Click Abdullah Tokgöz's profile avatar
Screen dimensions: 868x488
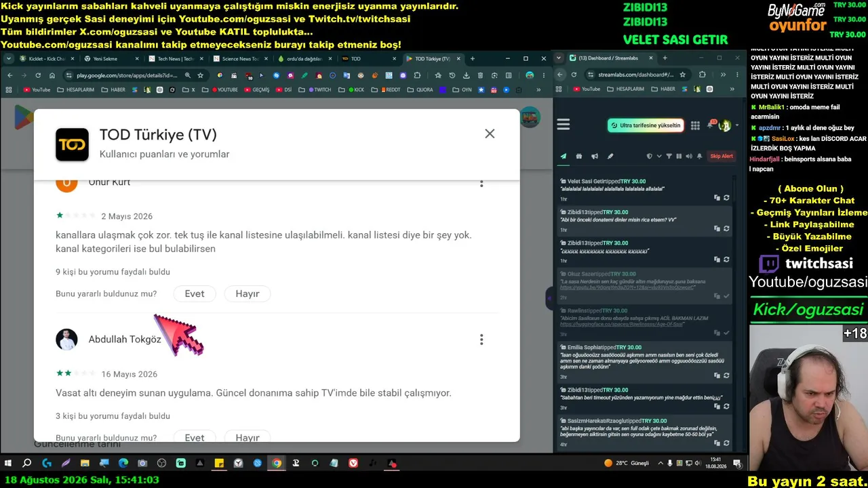[66, 340]
